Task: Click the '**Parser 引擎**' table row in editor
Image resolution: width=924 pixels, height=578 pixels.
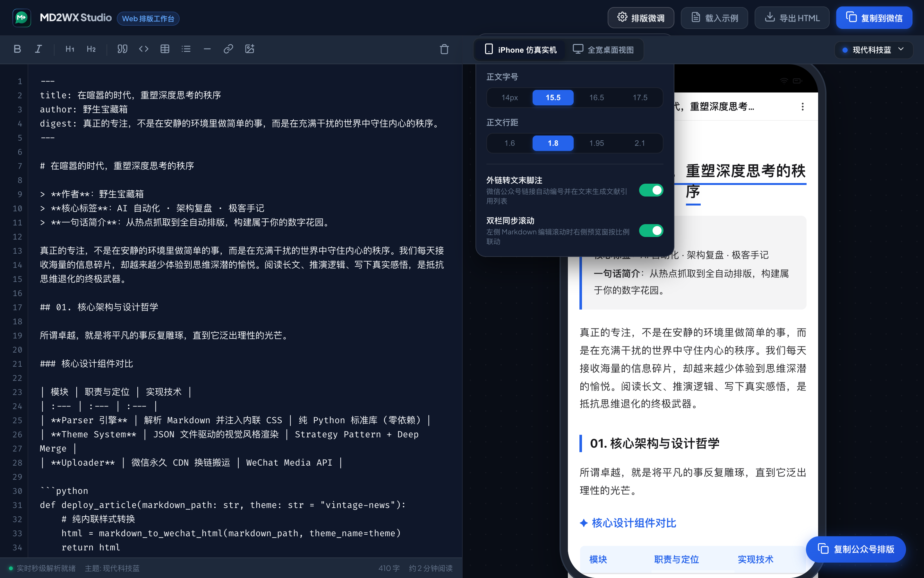Action: pos(235,420)
